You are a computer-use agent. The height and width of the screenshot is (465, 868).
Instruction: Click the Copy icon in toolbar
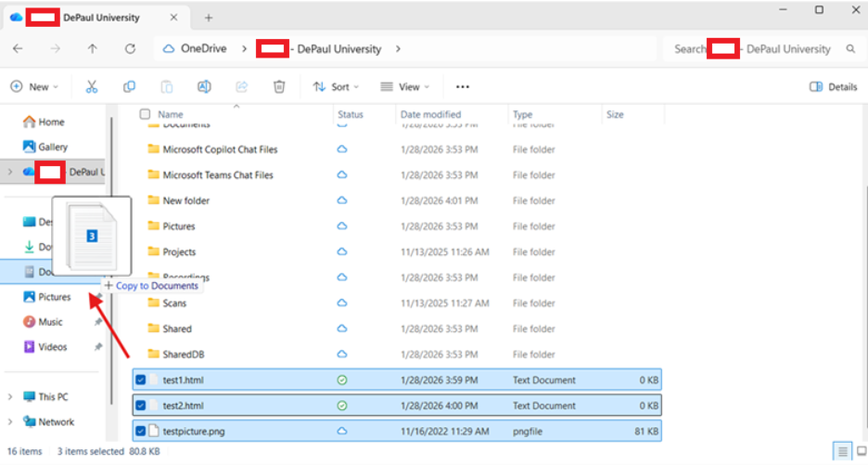click(129, 86)
